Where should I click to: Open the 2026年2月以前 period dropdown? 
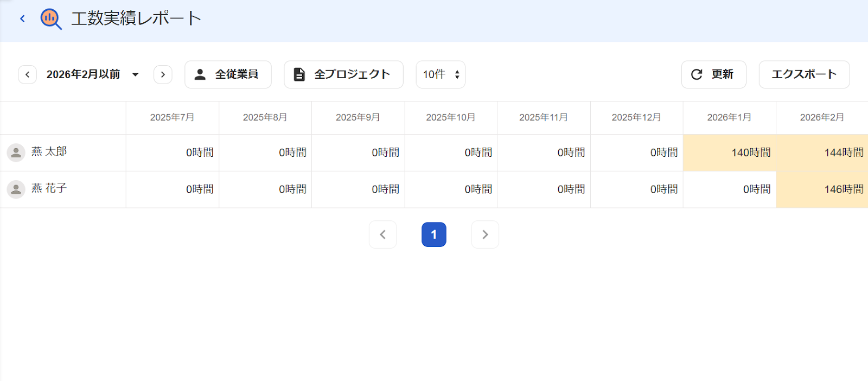93,74
